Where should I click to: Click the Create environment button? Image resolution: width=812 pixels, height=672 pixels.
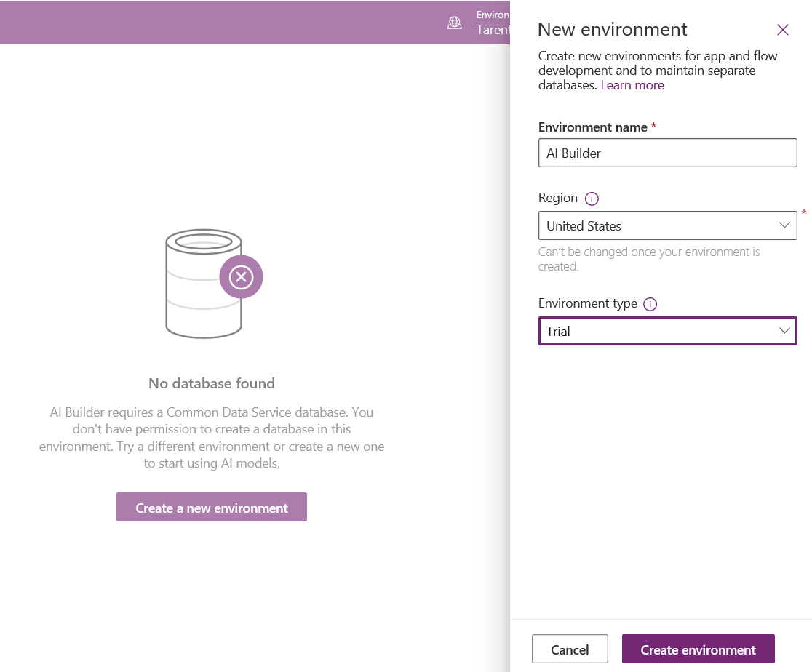point(698,649)
